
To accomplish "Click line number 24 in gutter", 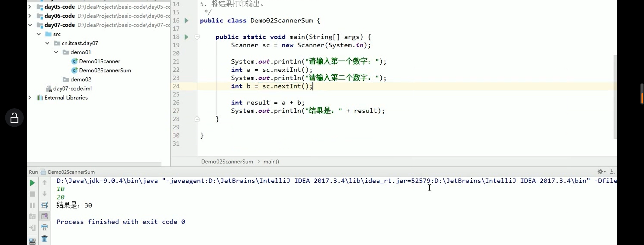I will (176, 86).
